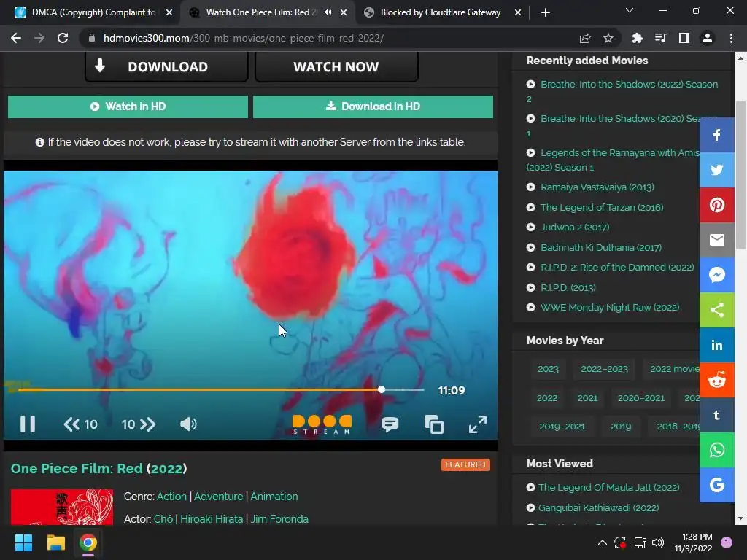Rewind video by 10 seconds
Screen dimensions: 747x560
80,424
